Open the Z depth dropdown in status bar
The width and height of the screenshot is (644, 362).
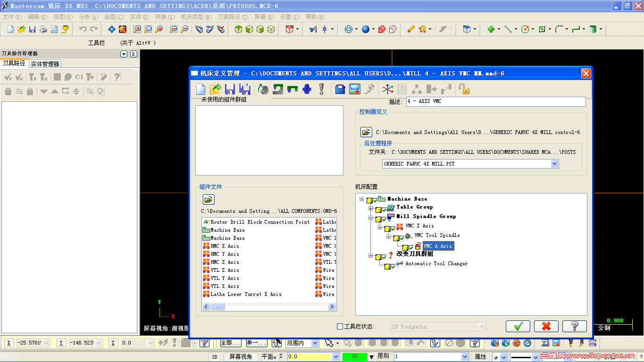click(335, 357)
